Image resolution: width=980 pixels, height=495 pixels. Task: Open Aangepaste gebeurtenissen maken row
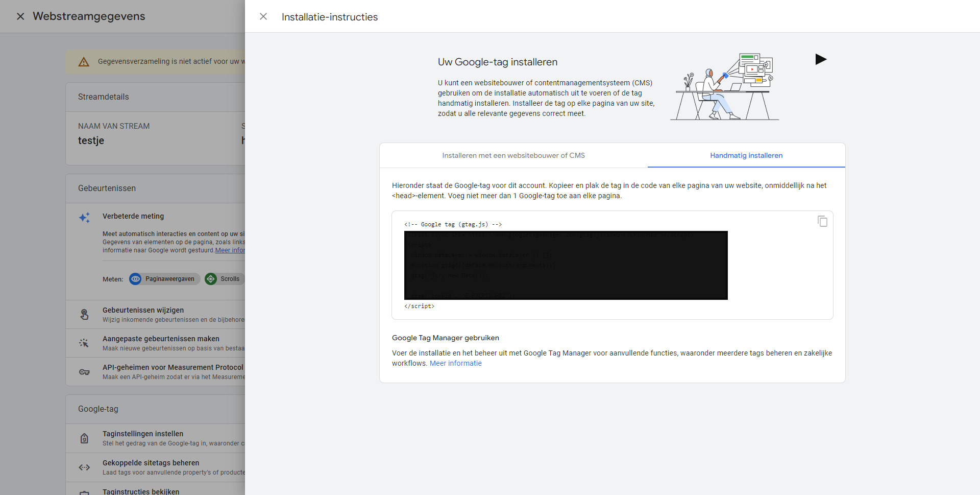click(156, 343)
